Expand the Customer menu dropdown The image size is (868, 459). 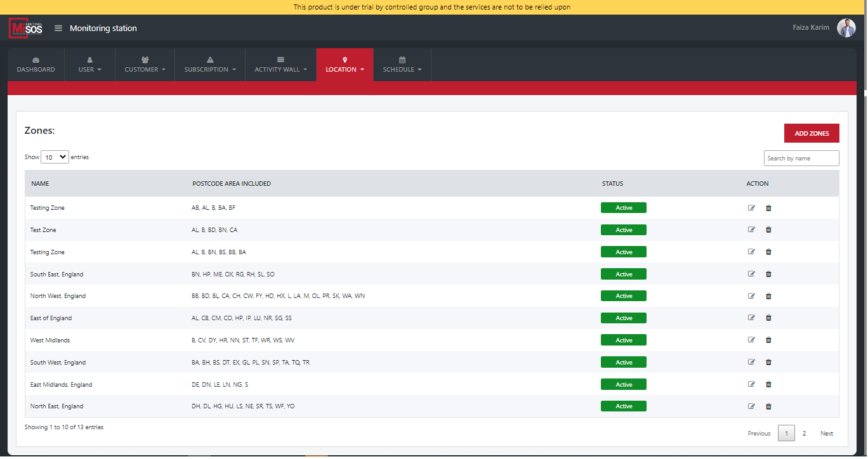145,65
